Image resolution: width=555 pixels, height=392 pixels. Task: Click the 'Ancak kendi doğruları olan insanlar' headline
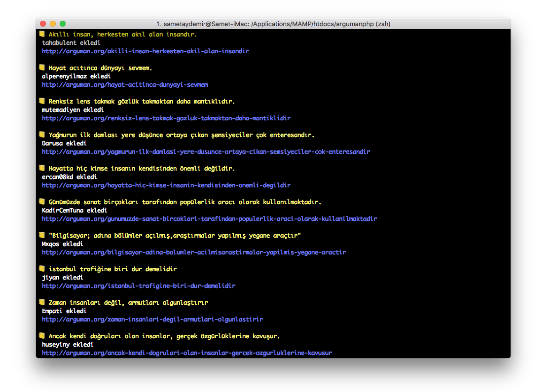coord(164,336)
